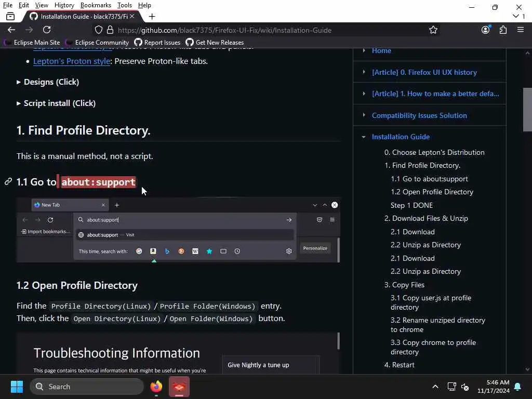Jump to '0. Choose Lepton's Distribution' section

[x=434, y=152]
